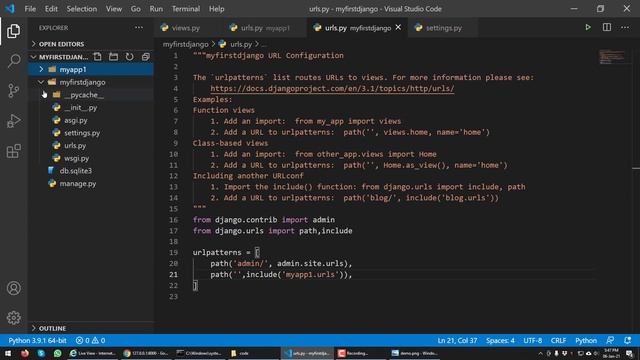This screenshot has width=640, height=360.
Task: Change encoding UTF-8 in status bar
Action: pyautogui.click(x=533, y=340)
